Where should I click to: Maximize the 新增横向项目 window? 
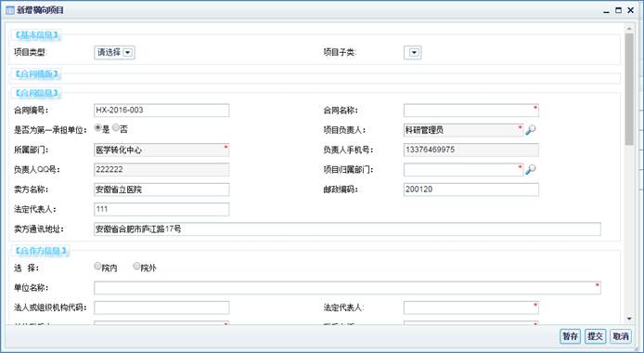619,10
